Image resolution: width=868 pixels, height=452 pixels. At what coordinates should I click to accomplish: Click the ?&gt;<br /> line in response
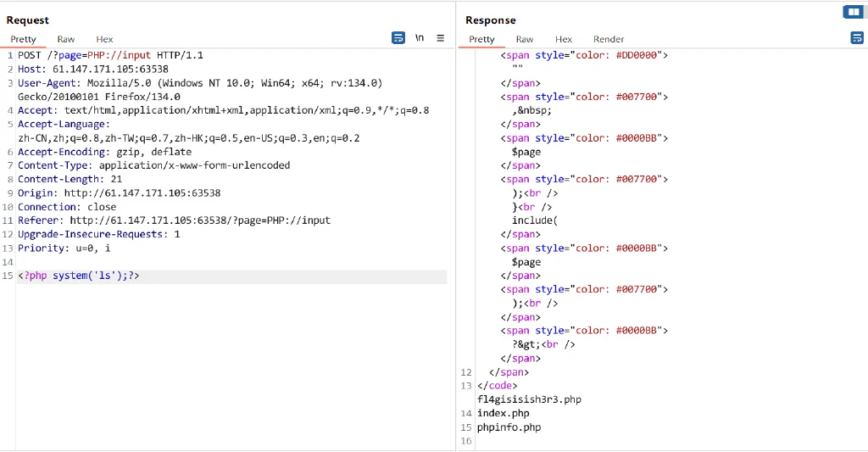coord(543,344)
